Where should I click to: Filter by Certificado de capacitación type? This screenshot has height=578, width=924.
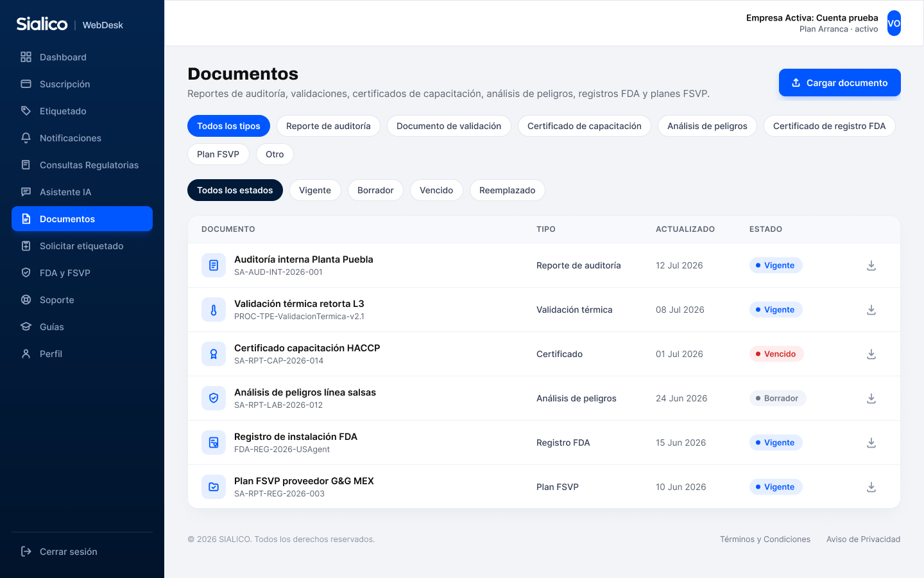point(585,126)
